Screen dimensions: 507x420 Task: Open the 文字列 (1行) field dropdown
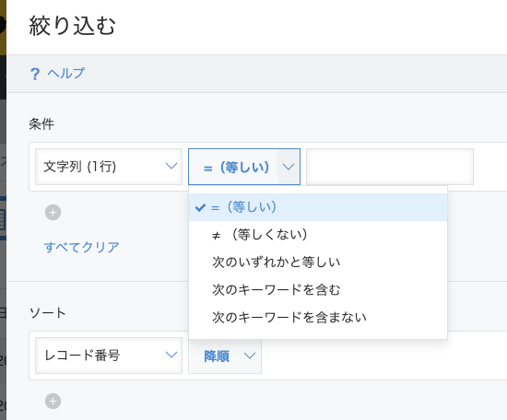(x=109, y=167)
